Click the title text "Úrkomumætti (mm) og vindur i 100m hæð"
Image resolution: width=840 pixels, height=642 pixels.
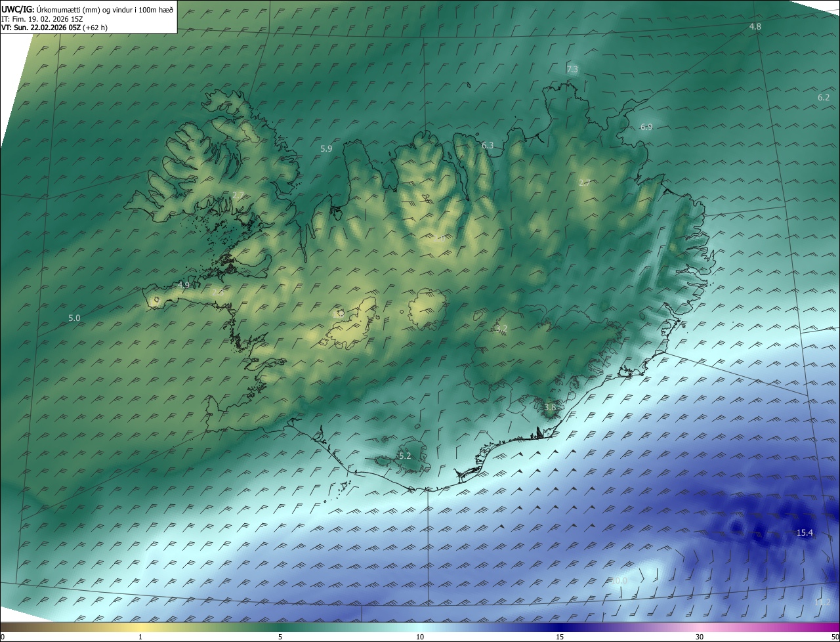pos(104,9)
